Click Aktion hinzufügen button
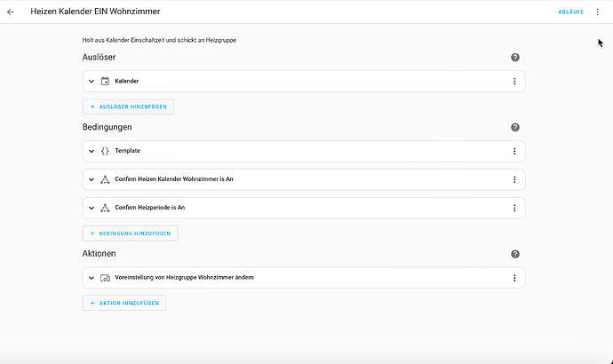 [124, 303]
